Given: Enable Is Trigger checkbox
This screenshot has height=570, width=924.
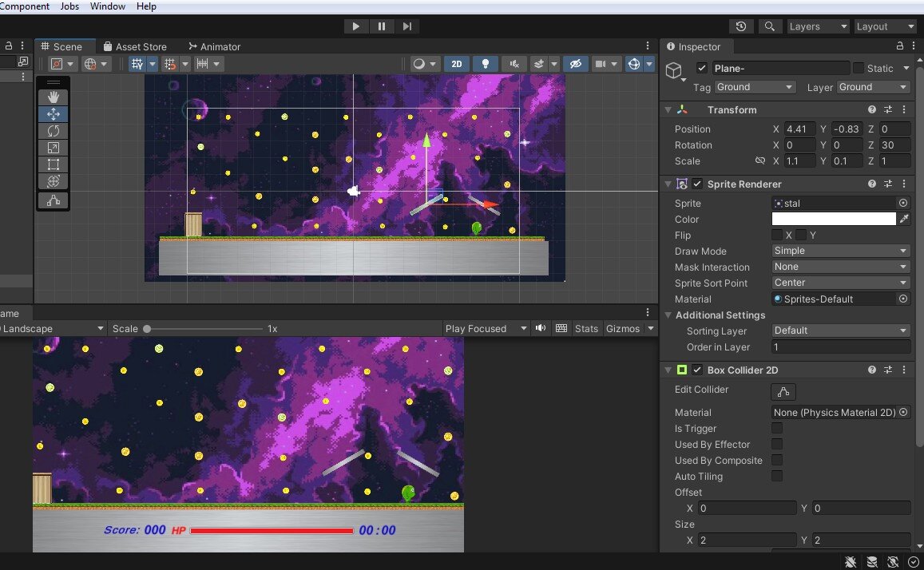Looking at the screenshot, I should tap(777, 428).
